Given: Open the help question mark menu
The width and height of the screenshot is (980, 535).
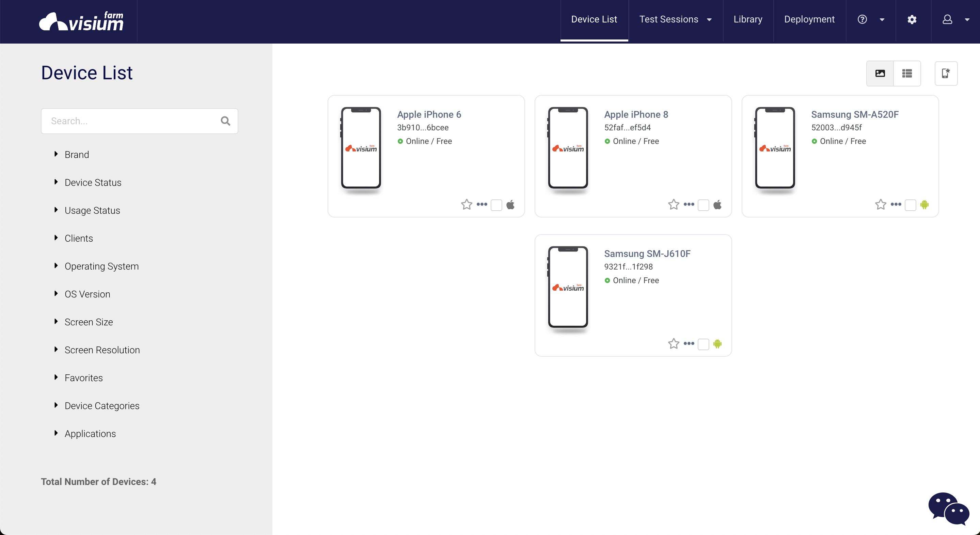Looking at the screenshot, I should tap(862, 19).
